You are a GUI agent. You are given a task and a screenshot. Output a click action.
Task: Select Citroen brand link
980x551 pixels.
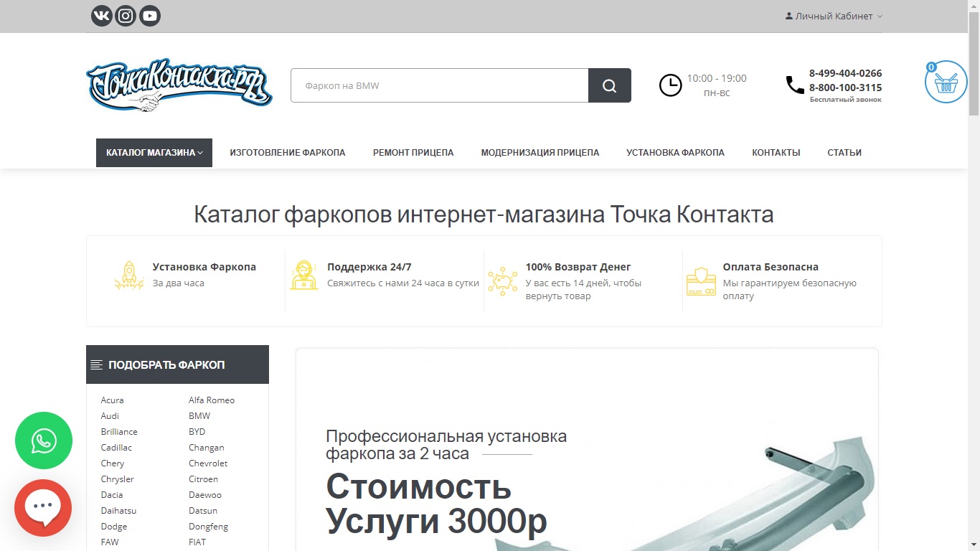pyautogui.click(x=204, y=479)
